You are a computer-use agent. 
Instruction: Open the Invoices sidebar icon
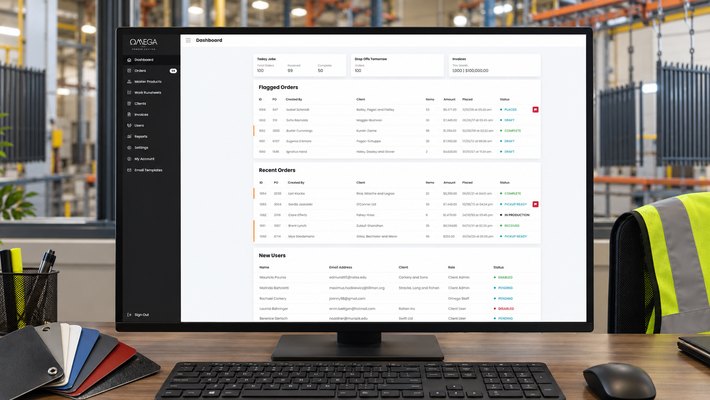pos(129,115)
